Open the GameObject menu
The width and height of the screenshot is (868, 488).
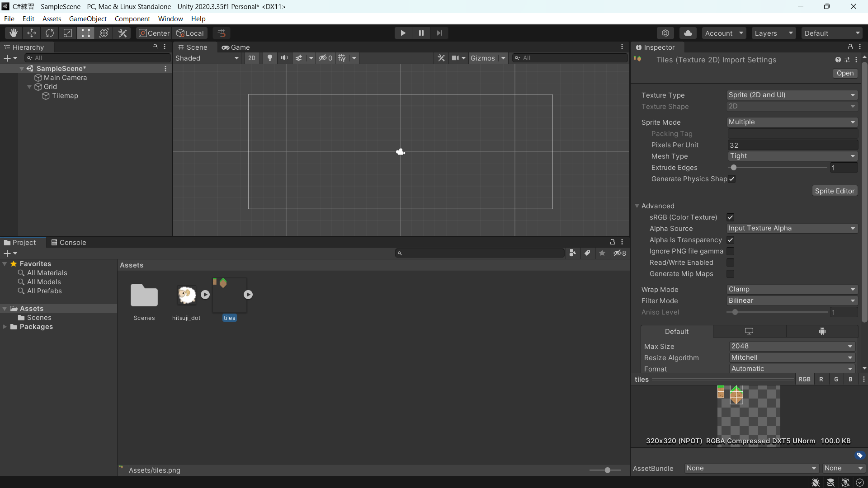[88, 19]
